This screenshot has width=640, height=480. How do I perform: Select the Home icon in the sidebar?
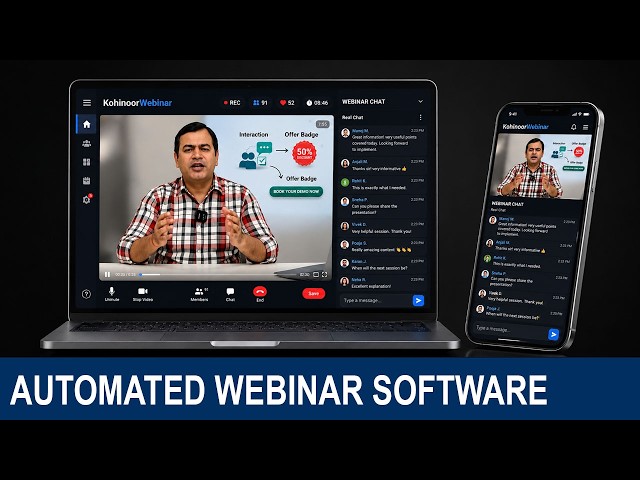pos(87,124)
